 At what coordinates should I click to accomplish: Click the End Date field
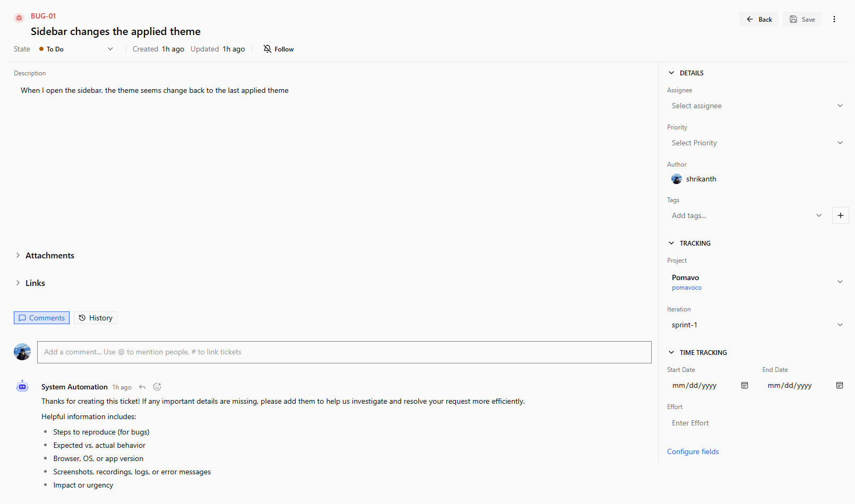point(805,385)
